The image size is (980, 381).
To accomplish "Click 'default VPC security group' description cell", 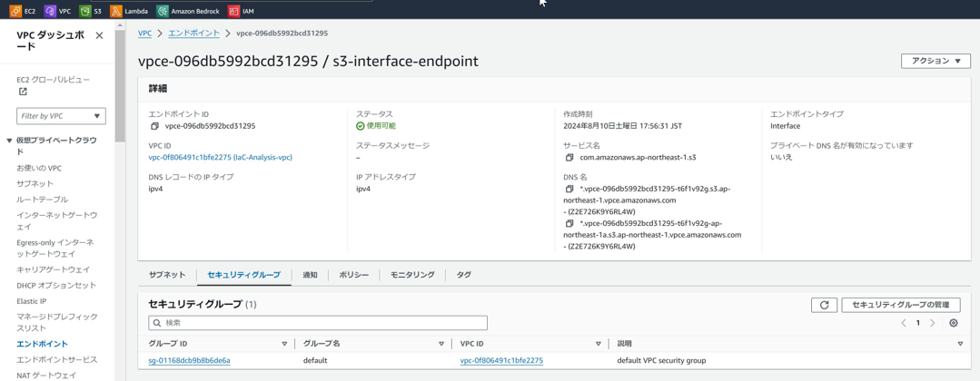I will [x=662, y=360].
